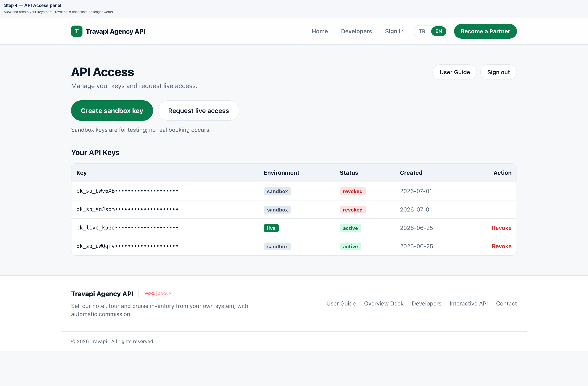Revoke the pk_live_k5Go key
This screenshot has width=588, height=386.
[501, 228]
